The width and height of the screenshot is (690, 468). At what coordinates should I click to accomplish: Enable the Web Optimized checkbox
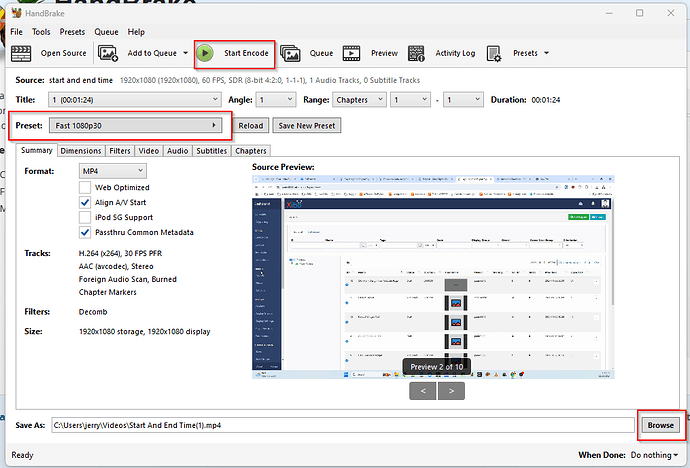[x=85, y=187]
